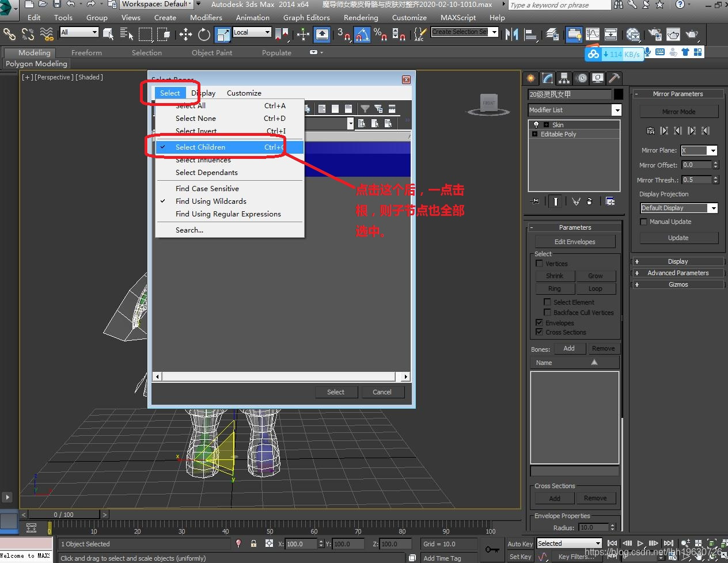Viewport: 728px width, 563px height.
Task: Click the dialog's Select button
Action: (x=336, y=392)
